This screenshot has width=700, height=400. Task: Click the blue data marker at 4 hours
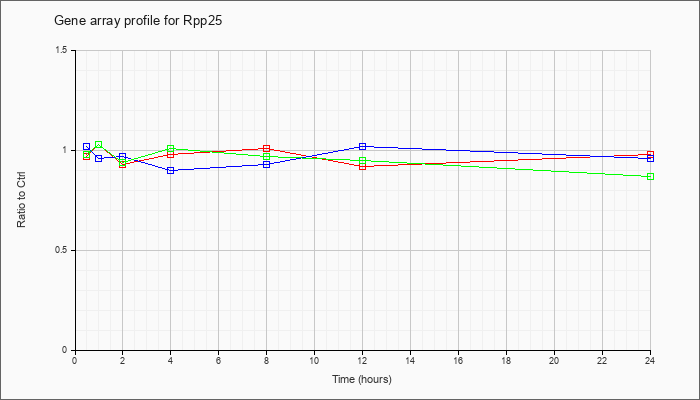coord(171,171)
